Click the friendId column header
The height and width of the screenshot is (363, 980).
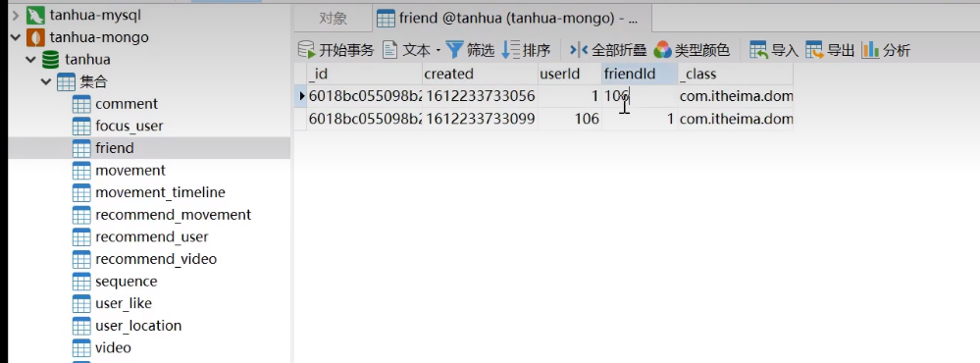point(640,74)
